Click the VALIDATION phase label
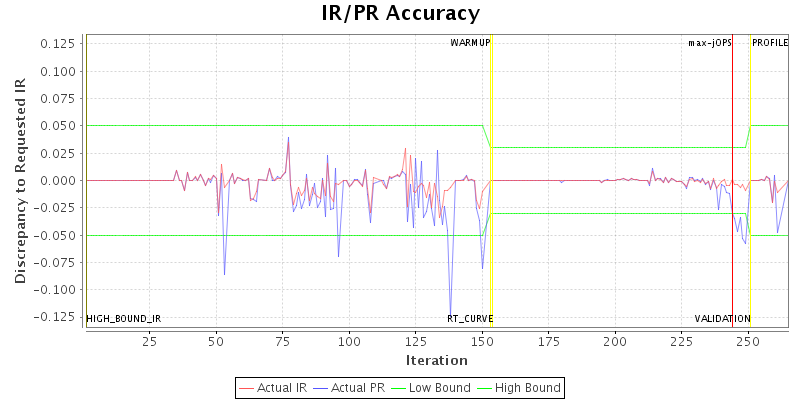This screenshot has height=400, width=800. click(722, 319)
